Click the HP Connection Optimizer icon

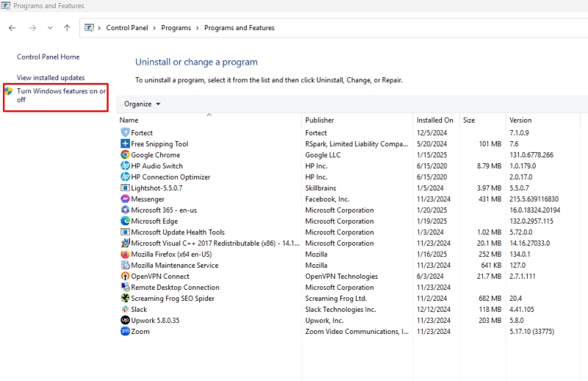coord(125,177)
